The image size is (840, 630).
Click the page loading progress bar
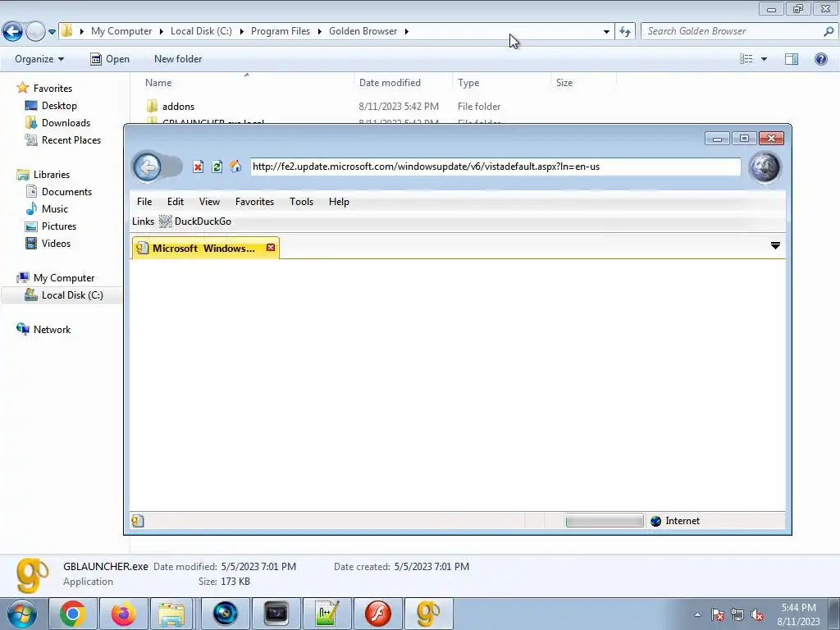pyautogui.click(x=605, y=521)
